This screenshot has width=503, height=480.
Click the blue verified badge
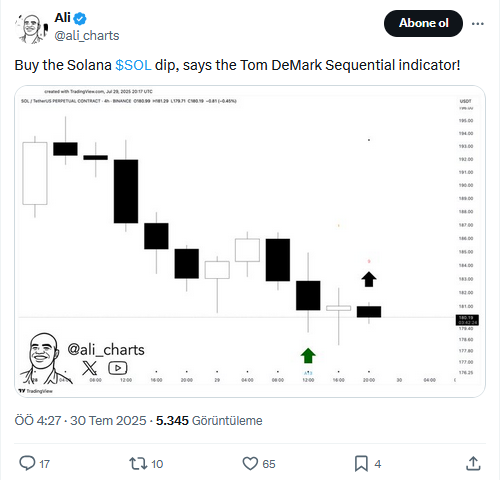[x=80, y=18]
